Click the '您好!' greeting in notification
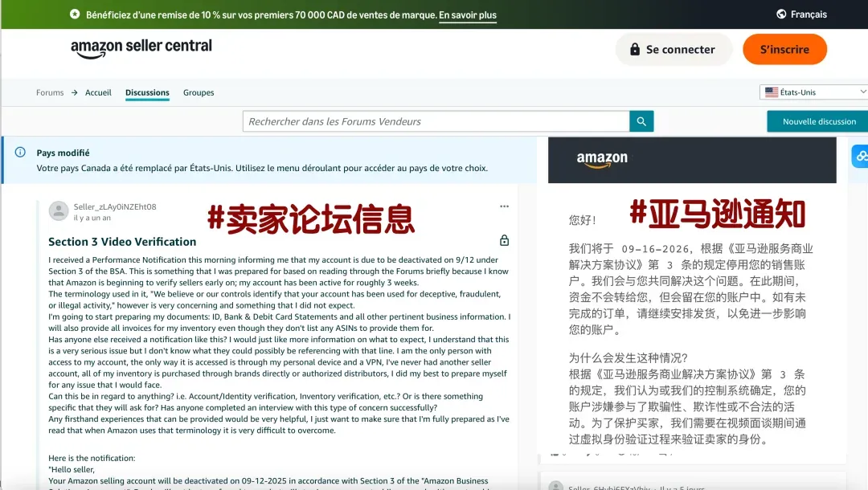 click(x=583, y=220)
